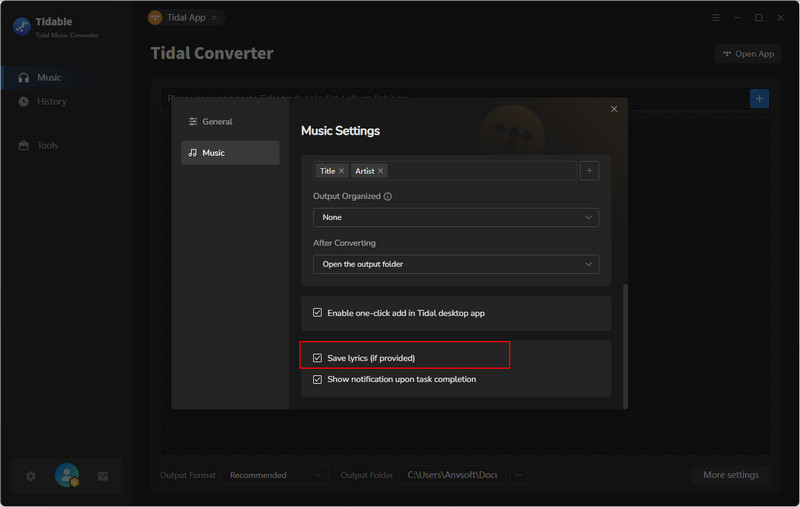Switch source using Tidal App selector
Image resolution: width=800 pixels, height=507 pixels.
click(186, 18)
